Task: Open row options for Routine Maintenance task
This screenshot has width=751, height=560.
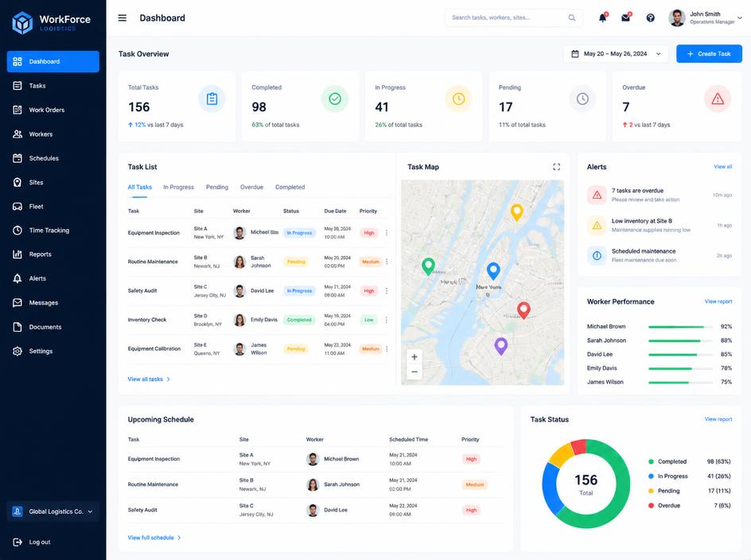Action: 387,262
